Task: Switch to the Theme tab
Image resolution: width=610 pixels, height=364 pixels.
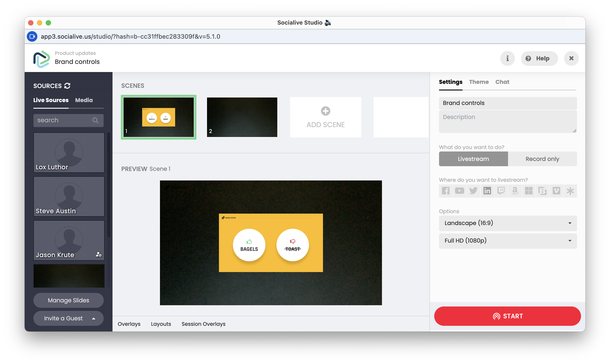Action: click(479, 82)
